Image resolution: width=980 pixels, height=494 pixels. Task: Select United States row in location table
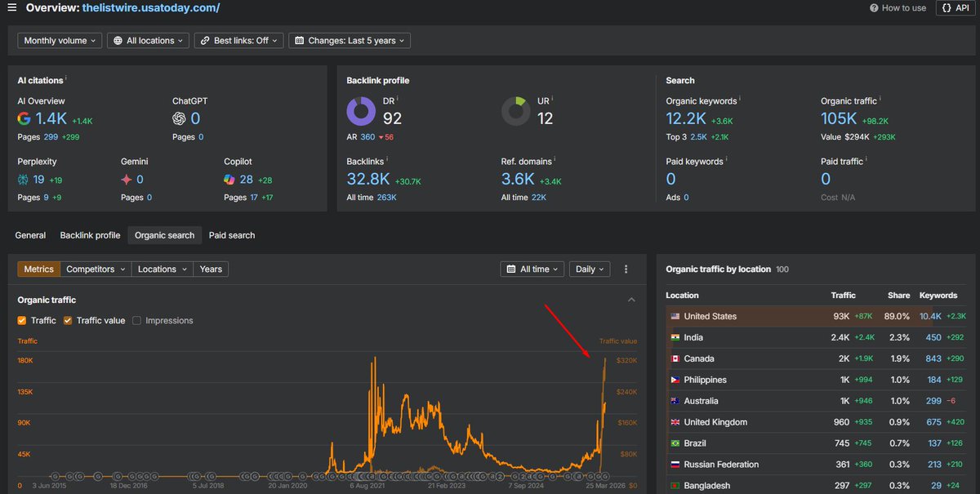tap(818, 316)
